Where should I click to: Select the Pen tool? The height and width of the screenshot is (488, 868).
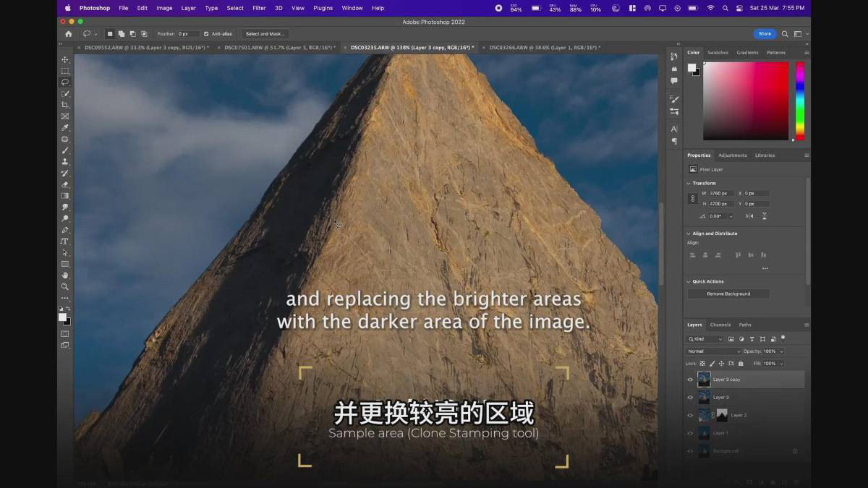[x=65, y=230]
